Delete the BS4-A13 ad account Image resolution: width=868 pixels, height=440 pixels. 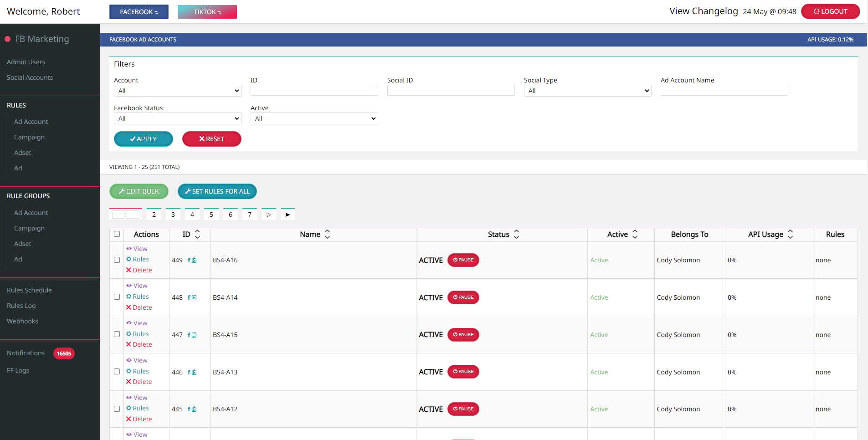click(142, 382)
